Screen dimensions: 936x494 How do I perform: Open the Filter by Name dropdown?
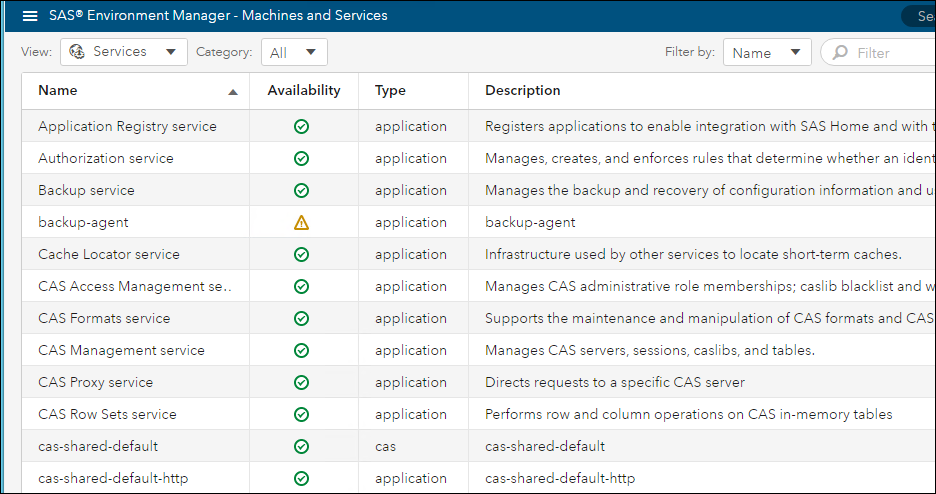click(x=766, y=53)
